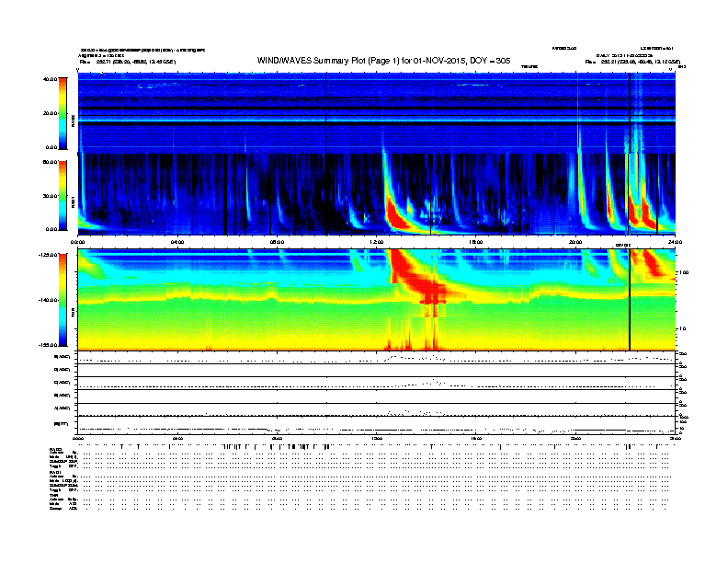The width and height of the screenshot is (728, 563).
Task: Click 12:00 label on bottom line-plot axis
Action: pyautogui.click(x=377, y=438)
